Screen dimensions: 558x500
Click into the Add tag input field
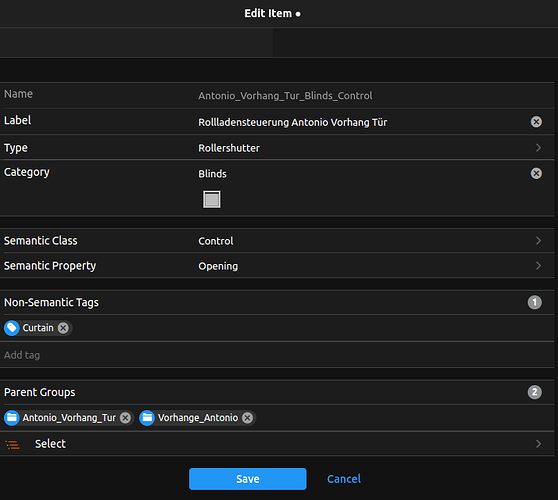(279, 355)
